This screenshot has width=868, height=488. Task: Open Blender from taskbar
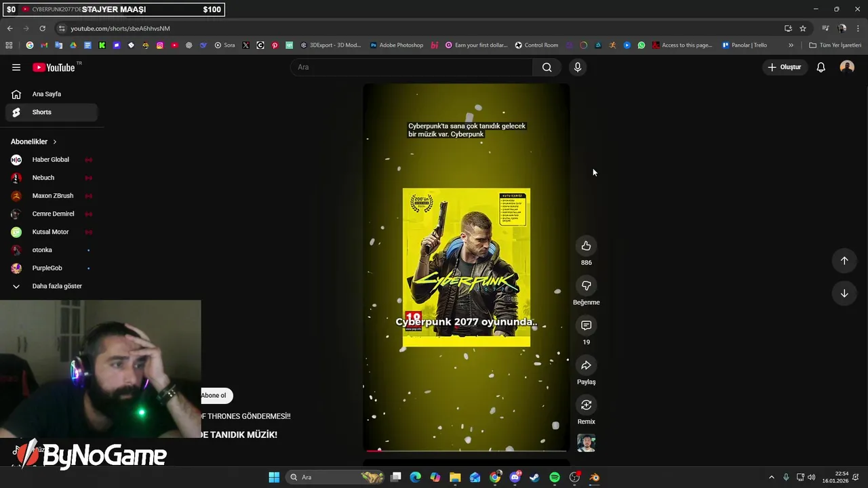click(x=595, y=477)
